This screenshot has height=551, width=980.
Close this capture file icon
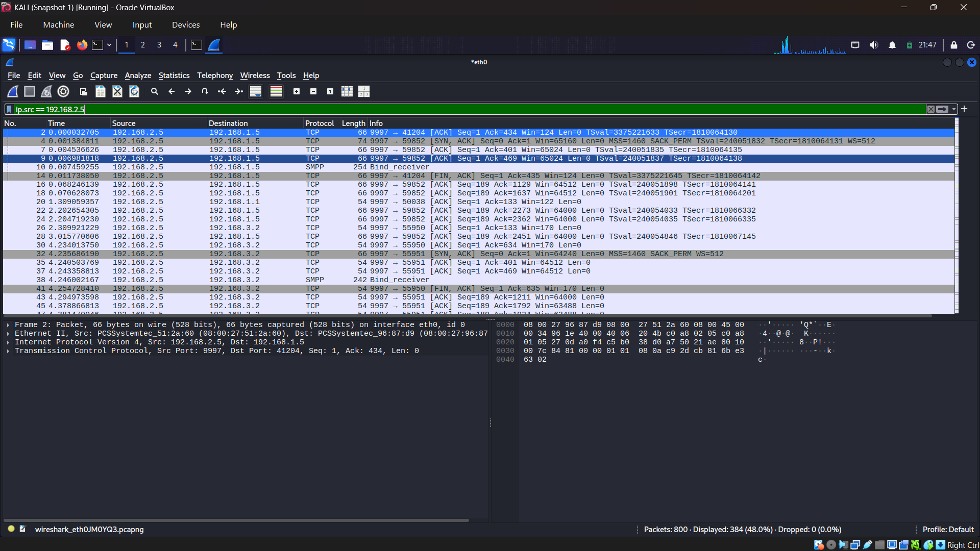117,91
